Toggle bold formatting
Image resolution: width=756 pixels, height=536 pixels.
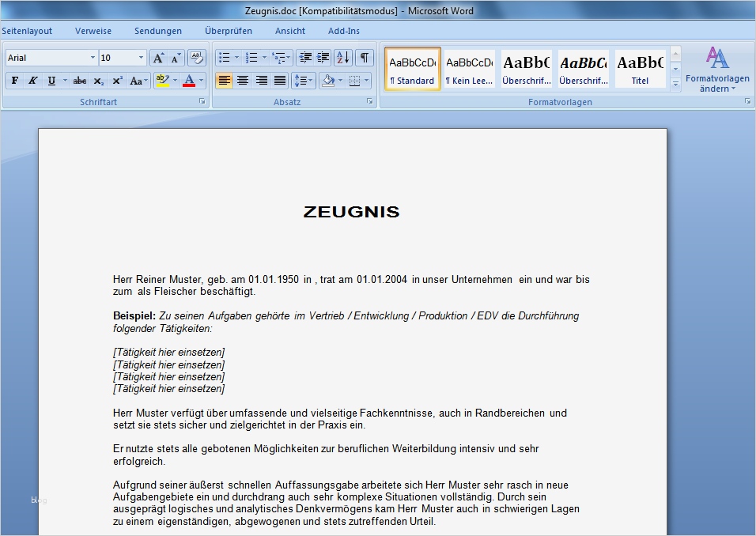click(x=13, y=80)
